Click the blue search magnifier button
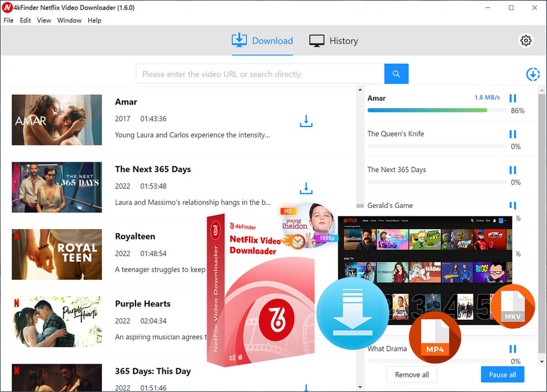The width and height of the screenshot is (547, 392). point(396,74)
